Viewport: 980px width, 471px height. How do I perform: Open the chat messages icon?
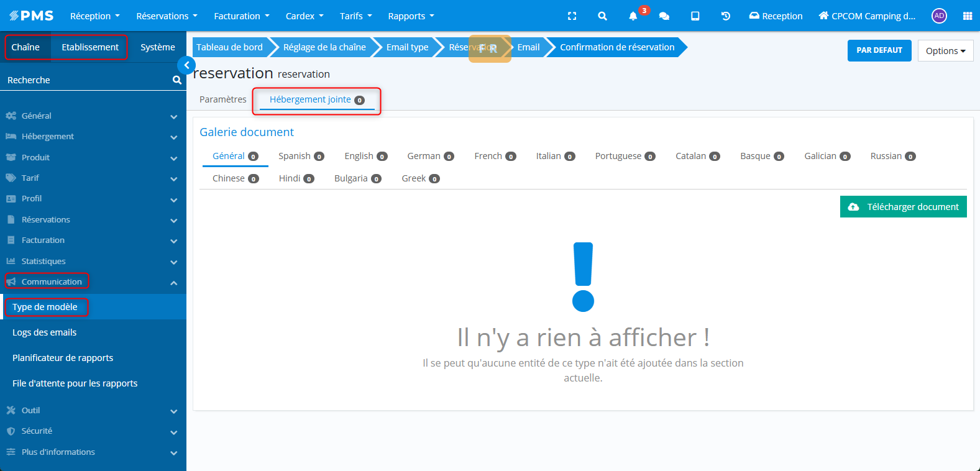[x=664, y=16]
